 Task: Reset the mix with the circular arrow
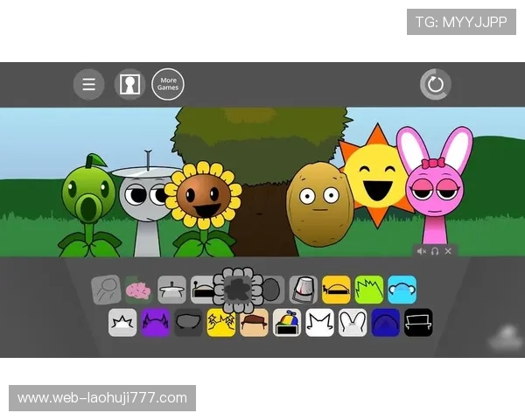pos(436,84)
